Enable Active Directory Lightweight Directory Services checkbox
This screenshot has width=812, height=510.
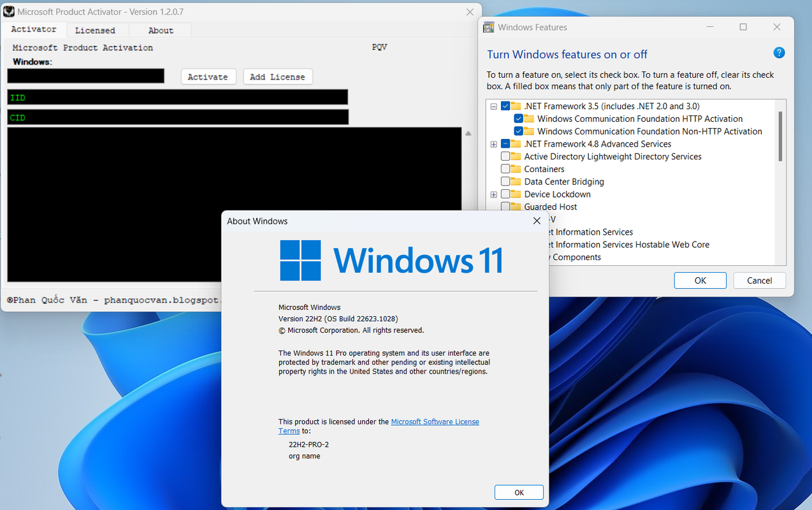click(x=505, y=157)
